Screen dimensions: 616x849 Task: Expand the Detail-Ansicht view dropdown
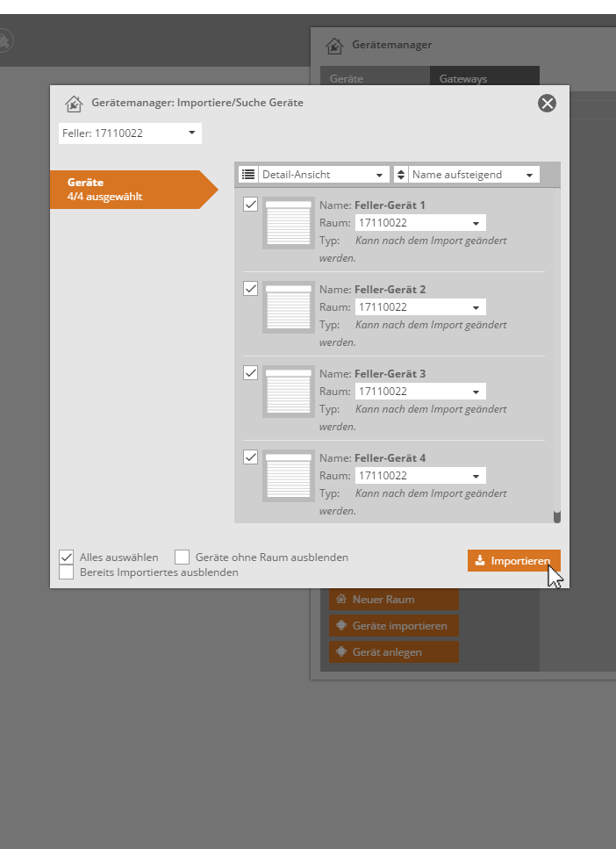point(324,175)
